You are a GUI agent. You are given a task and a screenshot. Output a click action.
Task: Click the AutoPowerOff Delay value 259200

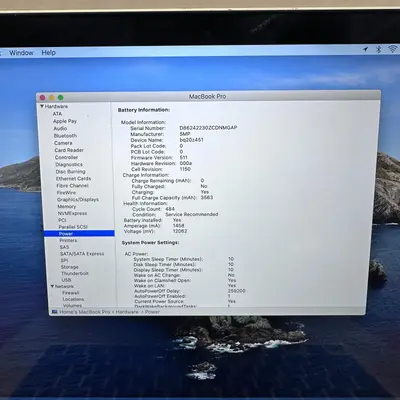click(x=237, y=291)
